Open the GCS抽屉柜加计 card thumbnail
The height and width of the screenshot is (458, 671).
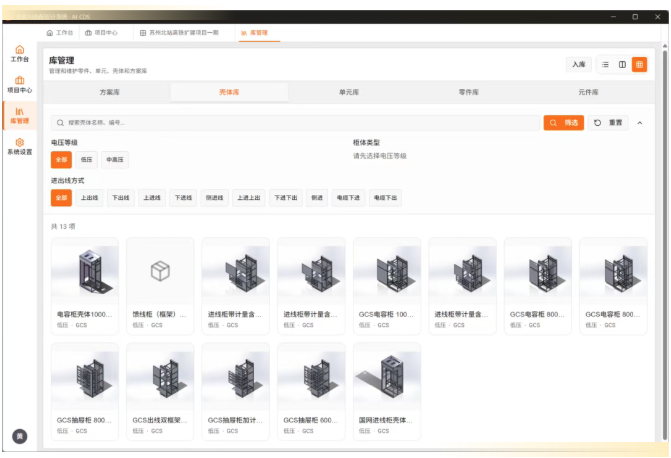pyautogui.click(x=235, y=379)
